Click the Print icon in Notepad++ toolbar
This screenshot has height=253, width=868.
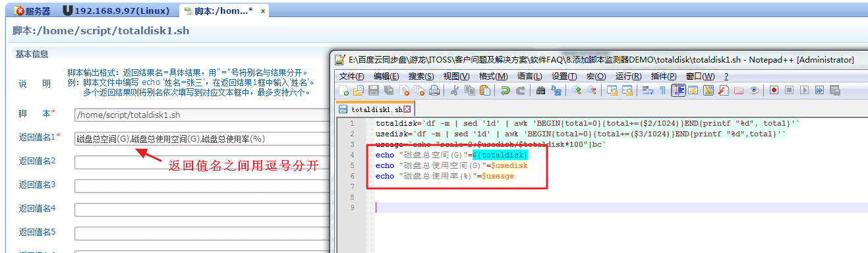434,90
